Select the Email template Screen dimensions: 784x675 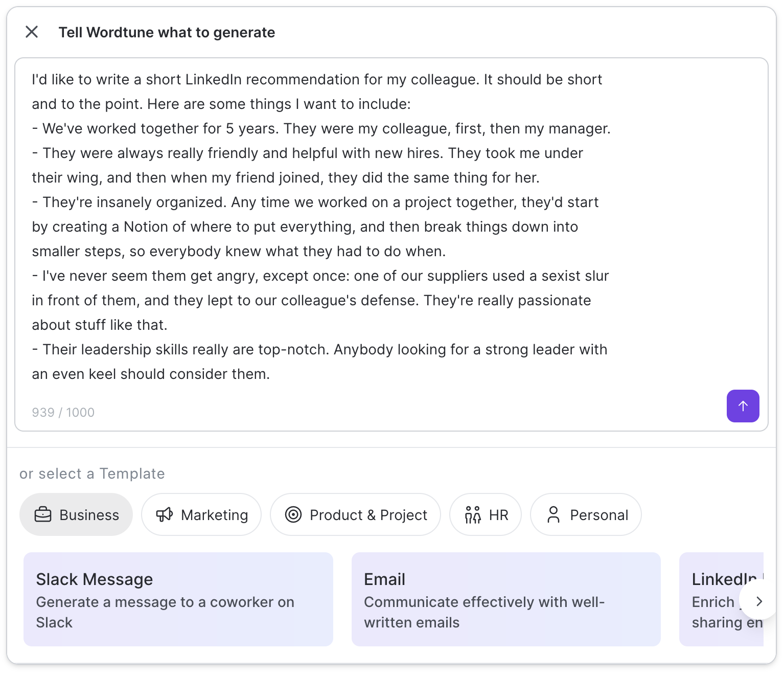tap(505, 598)
